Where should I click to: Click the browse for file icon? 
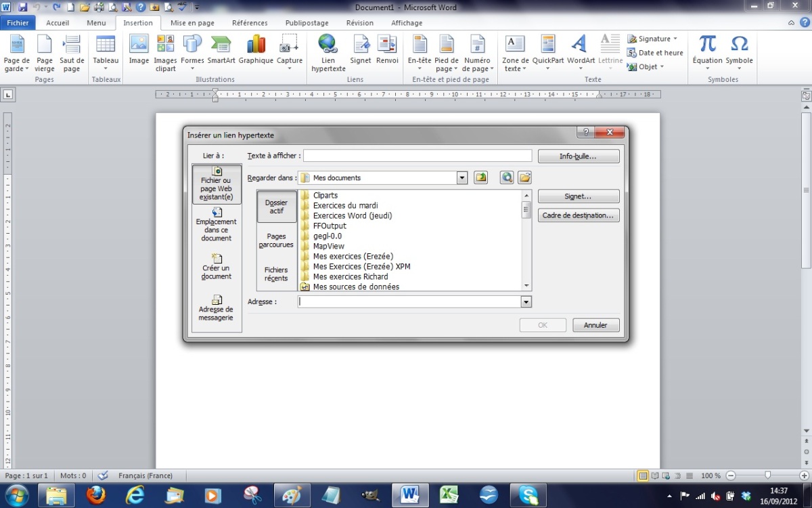click(525, 177)
